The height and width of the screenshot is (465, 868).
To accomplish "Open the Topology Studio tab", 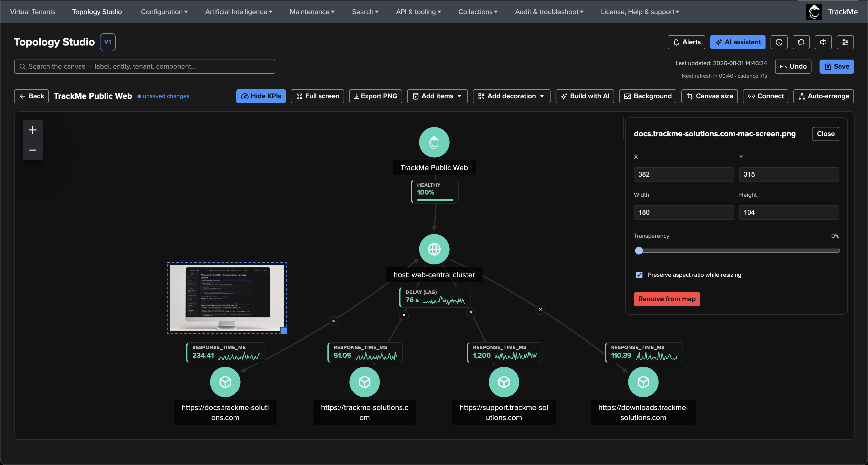I will click(97, 12).
